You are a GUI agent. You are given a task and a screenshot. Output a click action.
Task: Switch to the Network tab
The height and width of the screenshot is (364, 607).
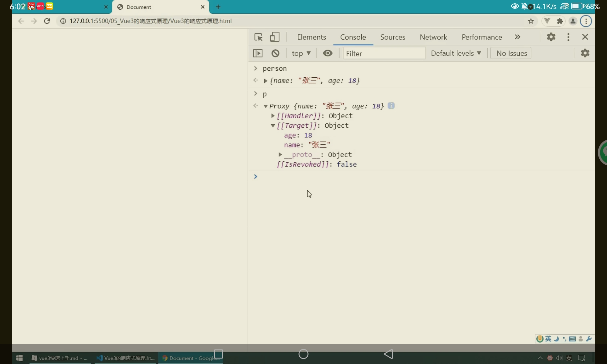pos(433,37)
